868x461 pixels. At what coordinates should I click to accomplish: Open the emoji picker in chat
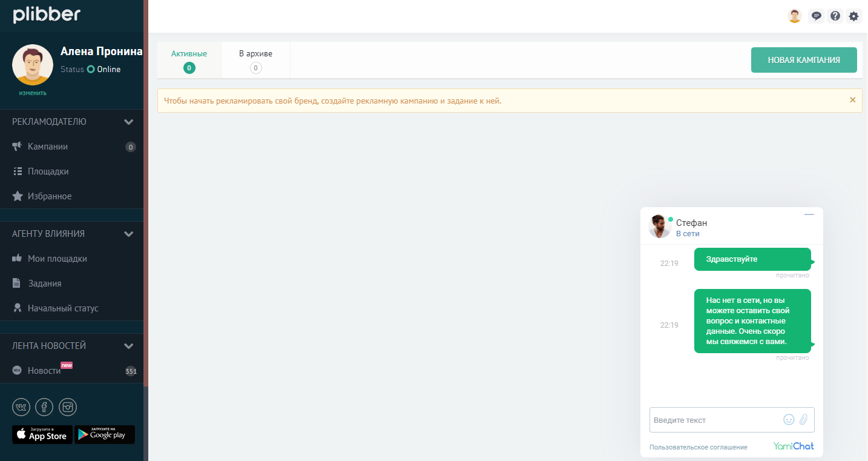(789, 419)
